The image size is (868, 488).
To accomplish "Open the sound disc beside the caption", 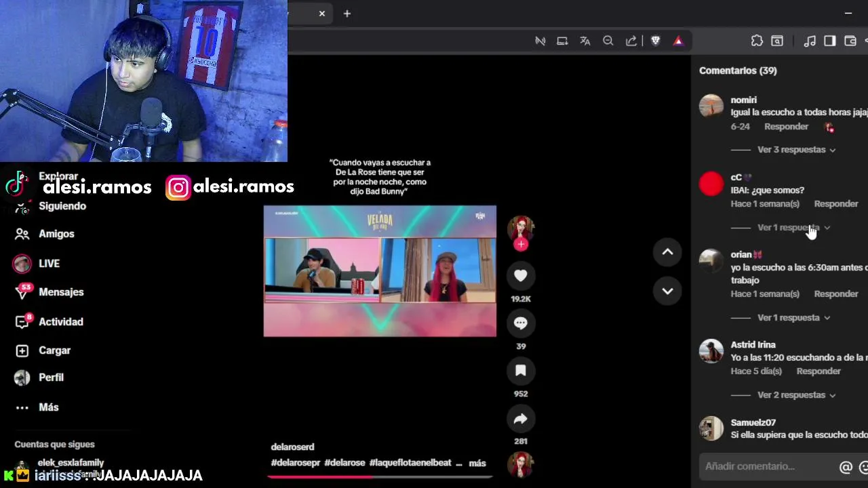I will (521, 464).
